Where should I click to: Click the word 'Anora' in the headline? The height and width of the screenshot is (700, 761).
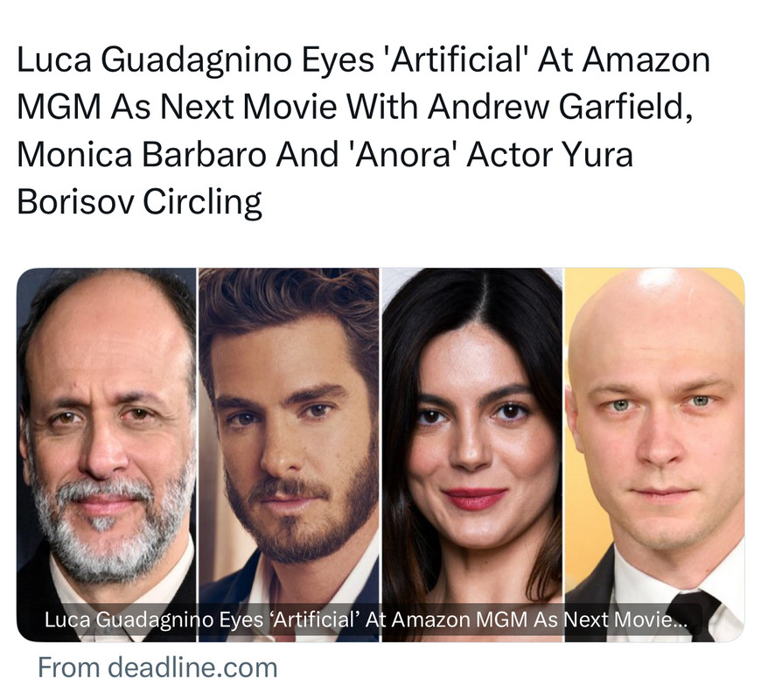(x=403, y=154)
